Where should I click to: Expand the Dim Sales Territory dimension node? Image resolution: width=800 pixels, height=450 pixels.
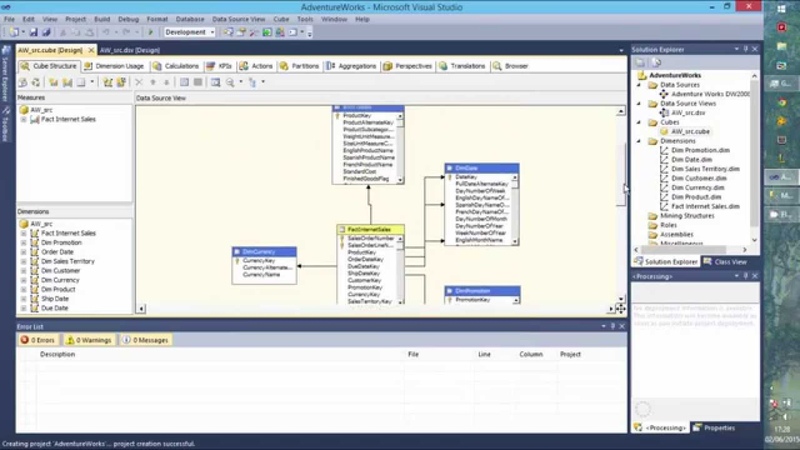pyautogui.click(x=23, y=261)
